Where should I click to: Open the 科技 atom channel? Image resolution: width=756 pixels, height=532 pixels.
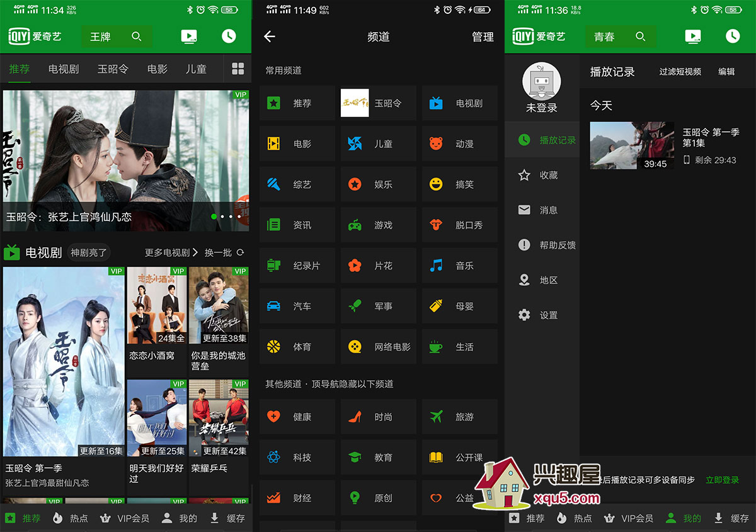(297, 458)
